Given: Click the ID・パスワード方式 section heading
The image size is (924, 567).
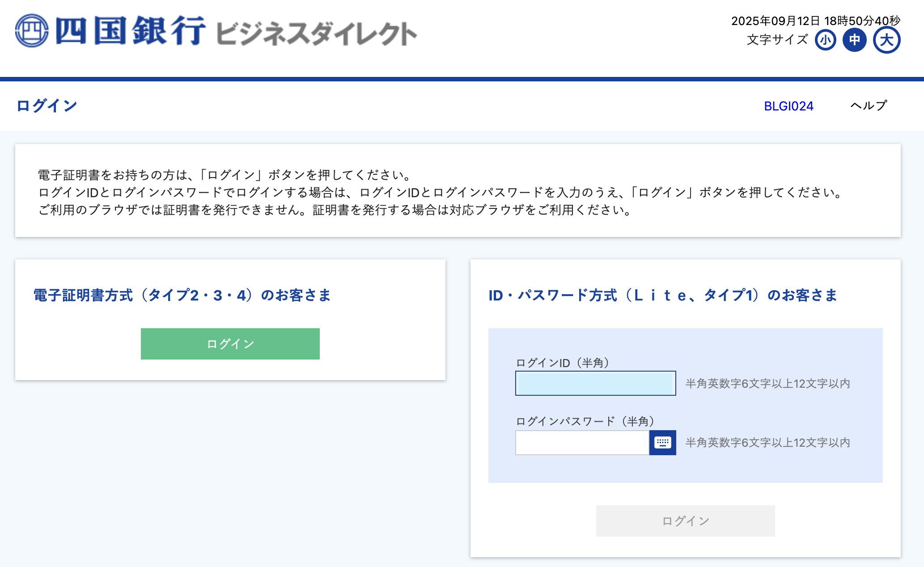Looking at the screenshot, I should tap(663, 295).
